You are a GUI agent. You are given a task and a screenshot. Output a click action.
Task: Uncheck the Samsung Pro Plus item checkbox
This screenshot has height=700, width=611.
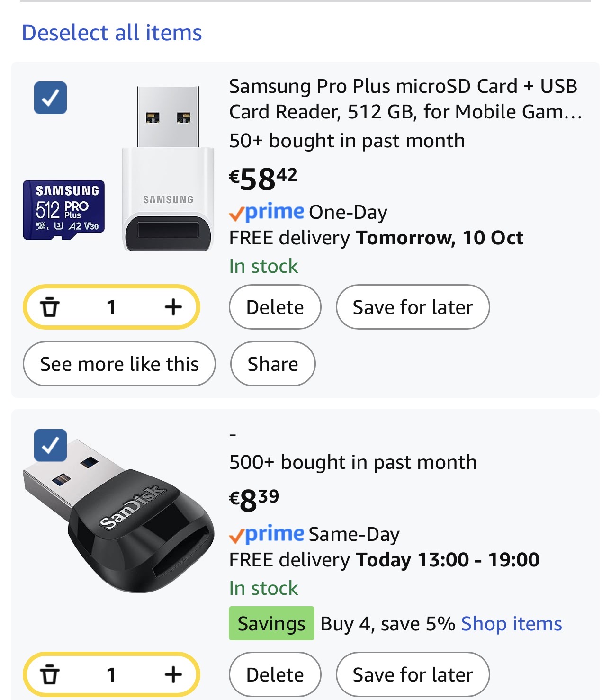[x=50, y=98]
